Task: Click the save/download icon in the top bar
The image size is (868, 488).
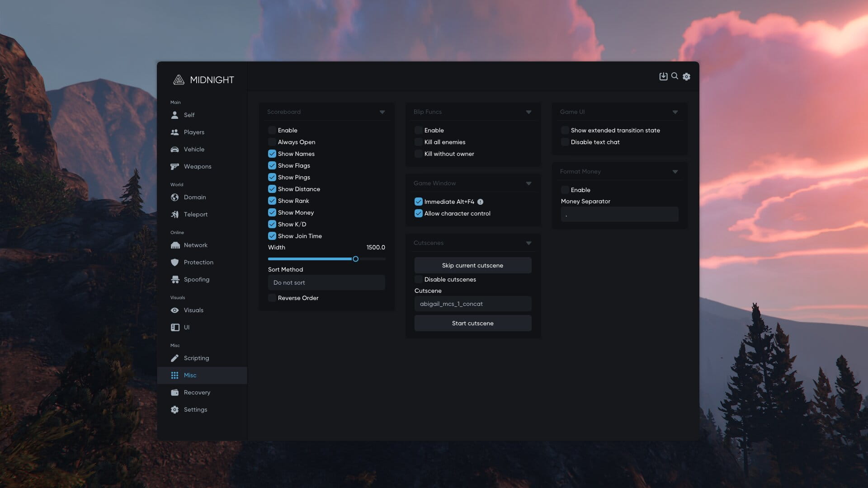Action: [663, 76]
